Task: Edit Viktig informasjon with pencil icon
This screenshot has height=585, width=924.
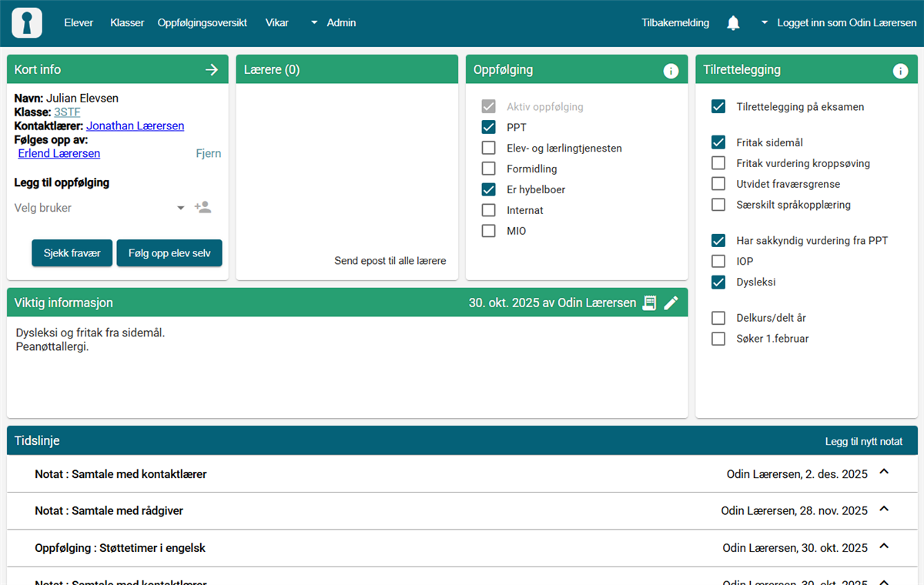Action: [x=671, y=303]
